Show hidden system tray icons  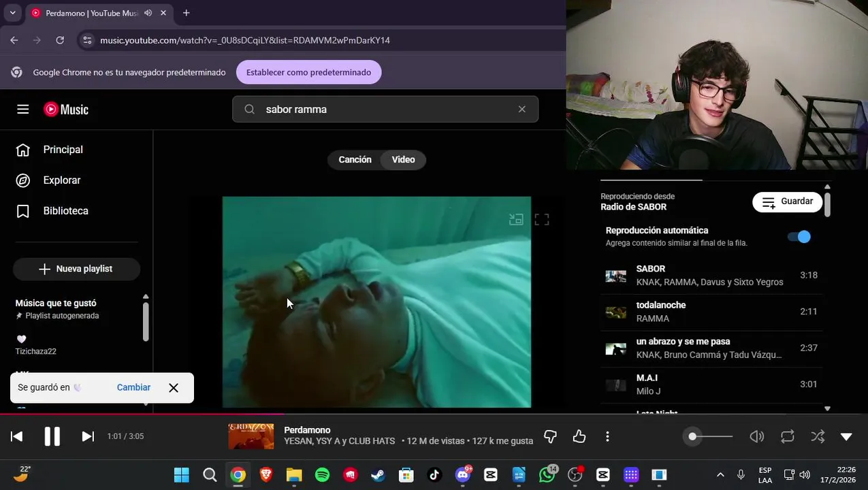pyautogui.click(x=720, y=475)
